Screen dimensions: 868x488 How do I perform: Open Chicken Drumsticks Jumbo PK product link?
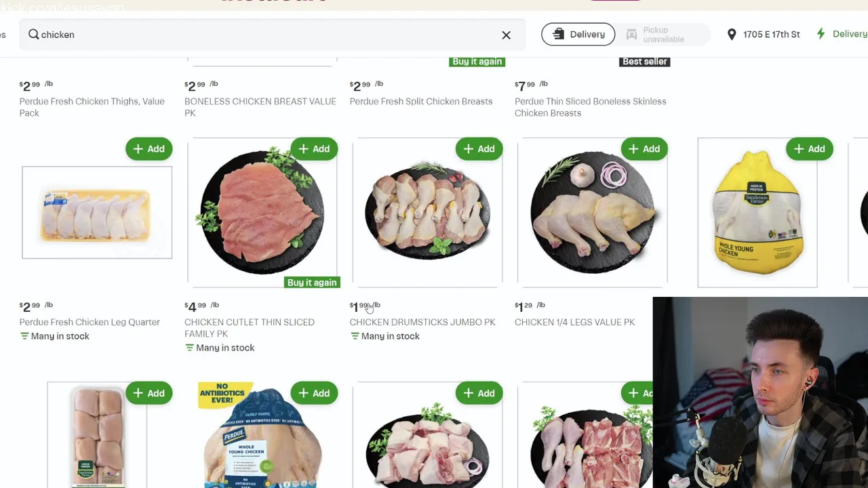click(422, 322)
